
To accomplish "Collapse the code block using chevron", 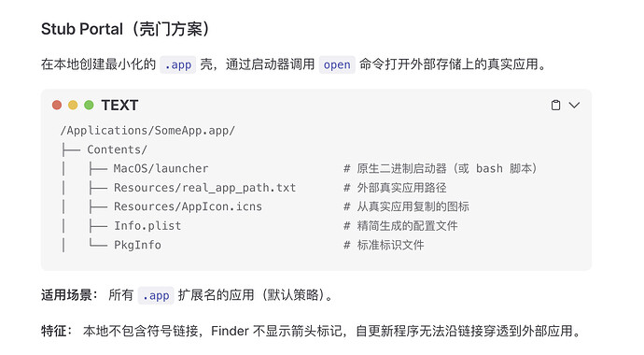I will click(x=574, y=106).
